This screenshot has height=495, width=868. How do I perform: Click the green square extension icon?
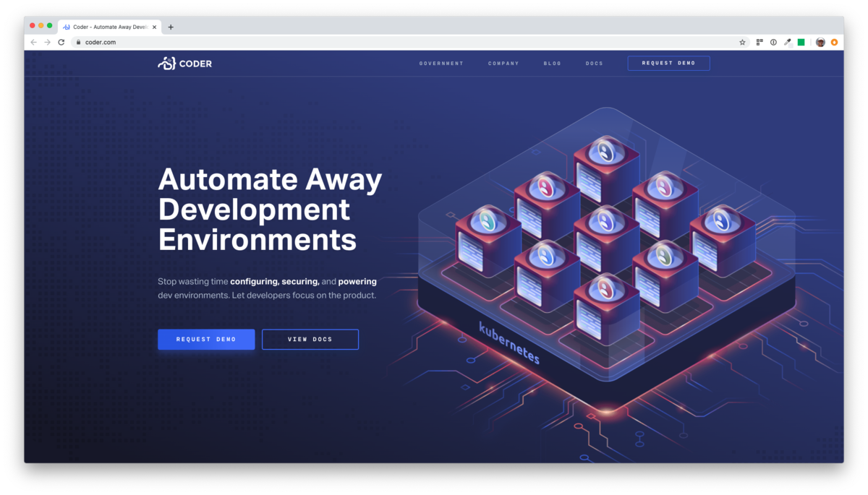click(801, 43)
